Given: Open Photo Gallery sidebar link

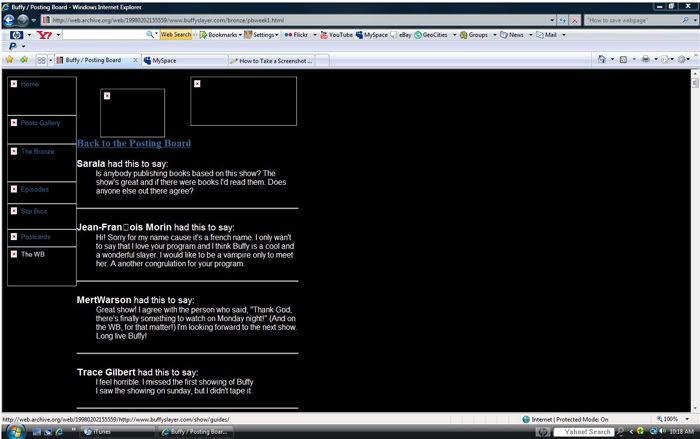Looking at the screenshot, I should pyautogui.click(x=40, y=123).
